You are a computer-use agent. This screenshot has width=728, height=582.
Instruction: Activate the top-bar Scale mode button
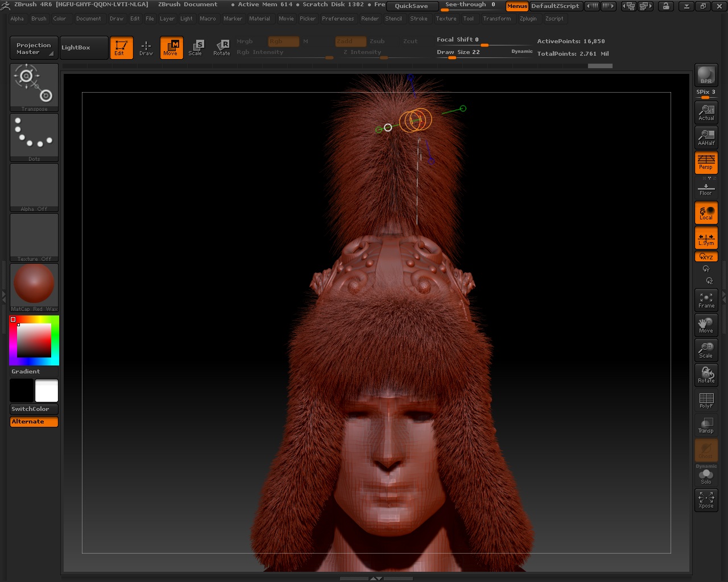(196, 48)
